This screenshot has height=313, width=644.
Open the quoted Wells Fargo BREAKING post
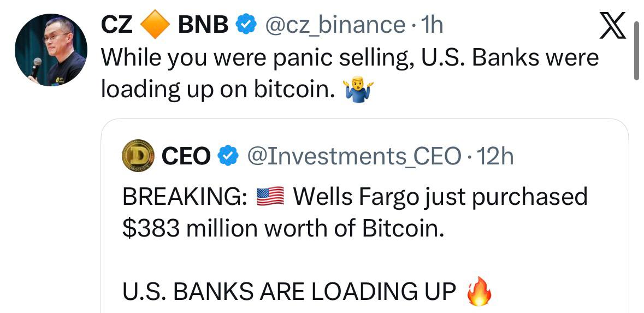[x=355, y=212]
